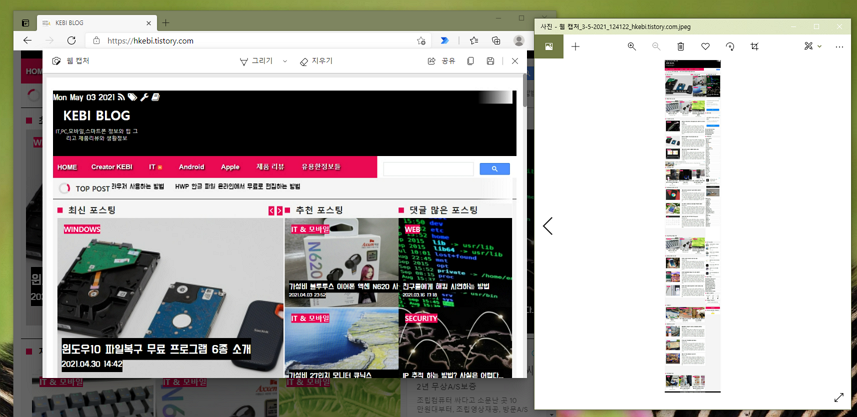Reload the page in Edge
This screenshot has width=857, height=417.
coord(71,40)
